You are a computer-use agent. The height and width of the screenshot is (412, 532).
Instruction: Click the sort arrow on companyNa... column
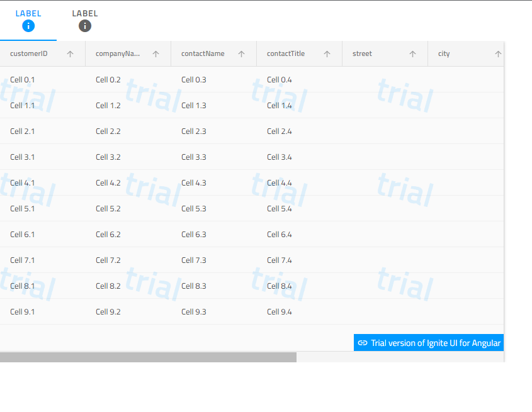[156, 53]
